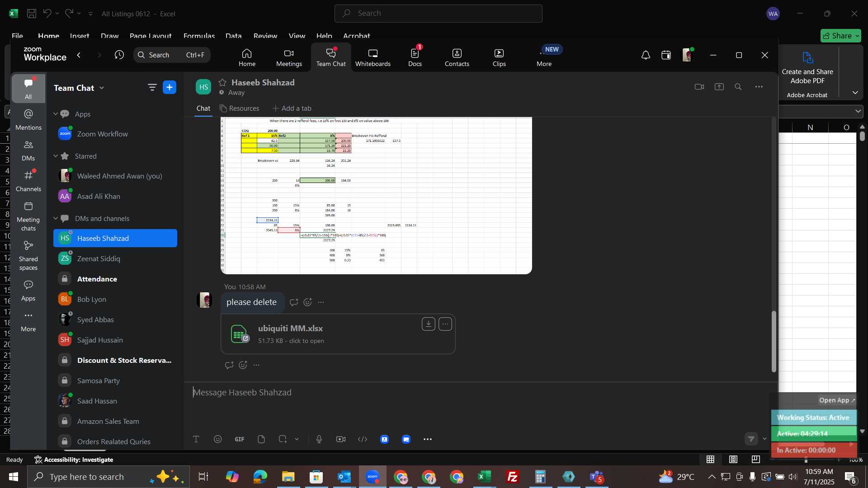The width and height of the screenshot is (868, 488).
Task: Download ubiquiti MM.xlsx file
Action: [x=428, y=324]
